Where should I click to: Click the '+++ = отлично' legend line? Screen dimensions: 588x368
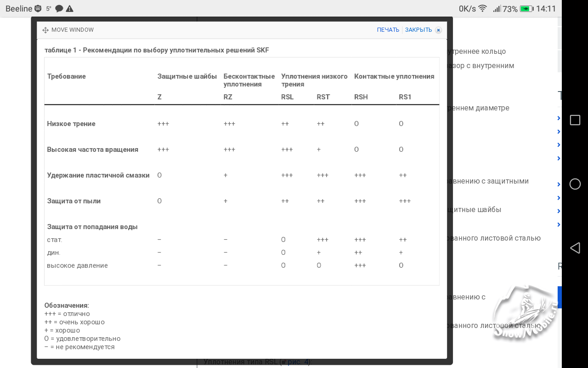(x=67, y=314)
